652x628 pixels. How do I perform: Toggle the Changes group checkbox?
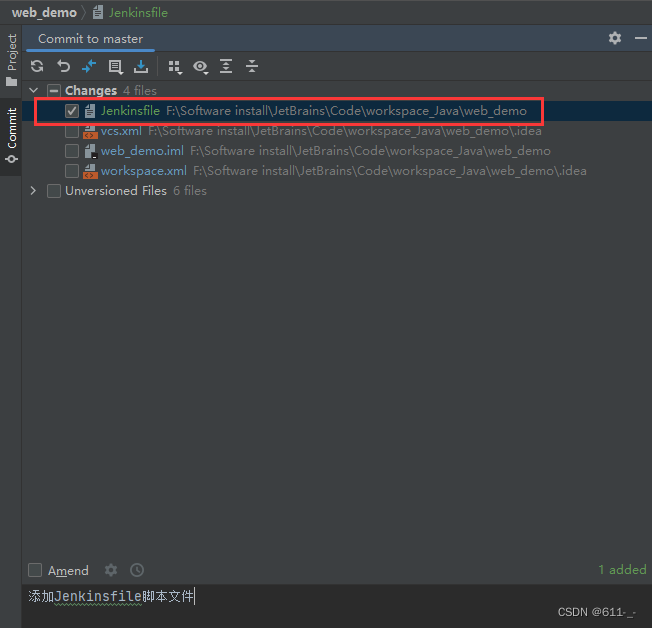tap(54, 91)
